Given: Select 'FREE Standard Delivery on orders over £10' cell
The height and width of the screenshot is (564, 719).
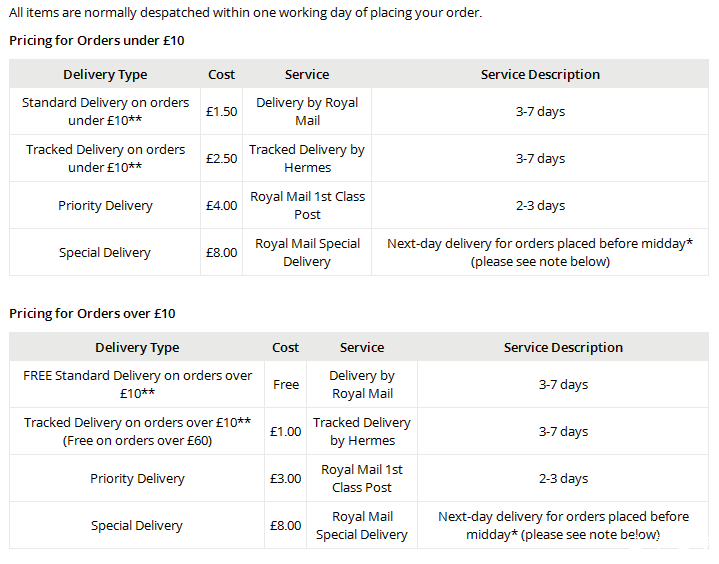Looking at the screenshot, I should tap(137, 384).
